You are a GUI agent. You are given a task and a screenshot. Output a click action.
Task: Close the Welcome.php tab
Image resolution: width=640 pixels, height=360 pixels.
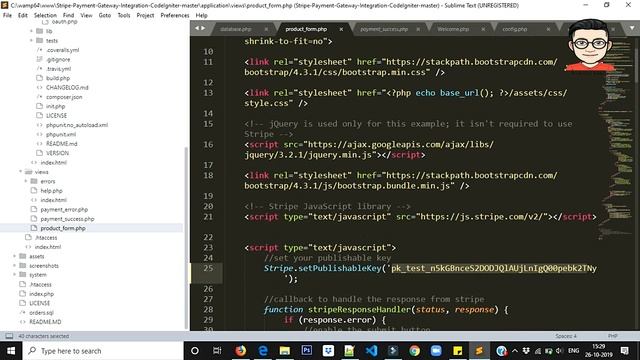click(483, 29)
